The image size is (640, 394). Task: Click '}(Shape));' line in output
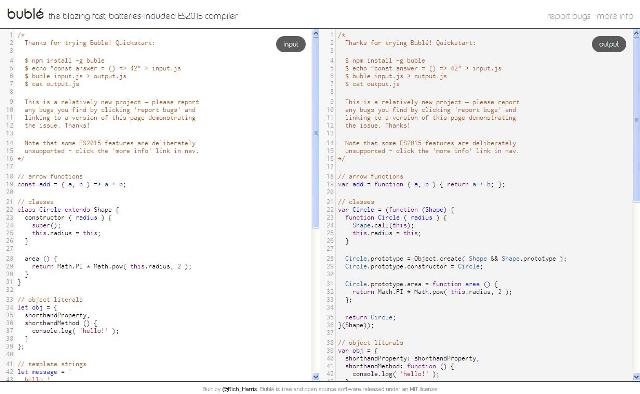pos(356,325)
